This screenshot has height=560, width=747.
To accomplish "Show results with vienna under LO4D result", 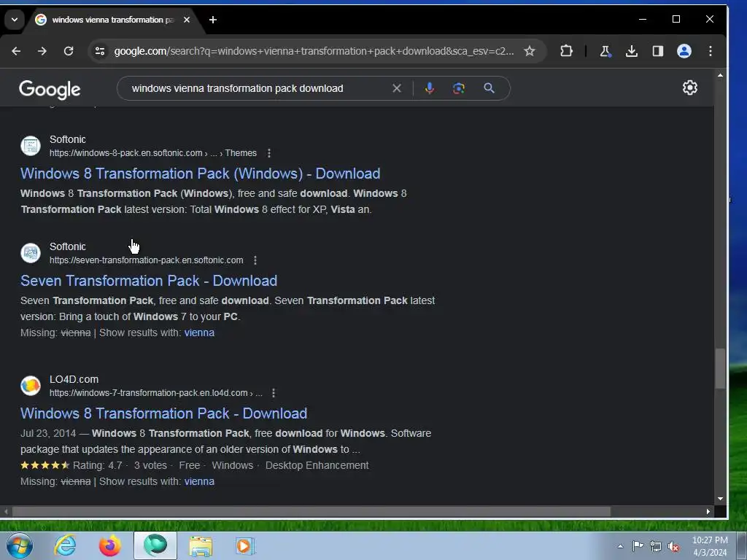I will 199,481.
